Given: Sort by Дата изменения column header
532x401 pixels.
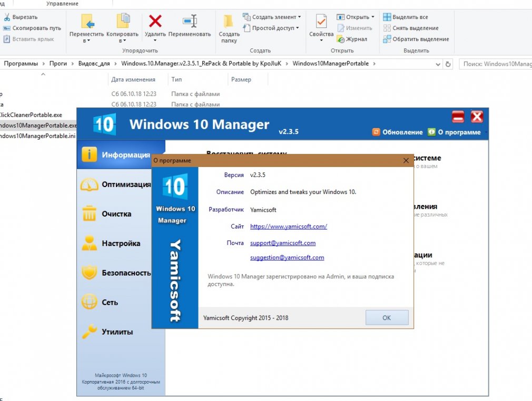Looking at the screenshot, I should click(x=133, y=80).
